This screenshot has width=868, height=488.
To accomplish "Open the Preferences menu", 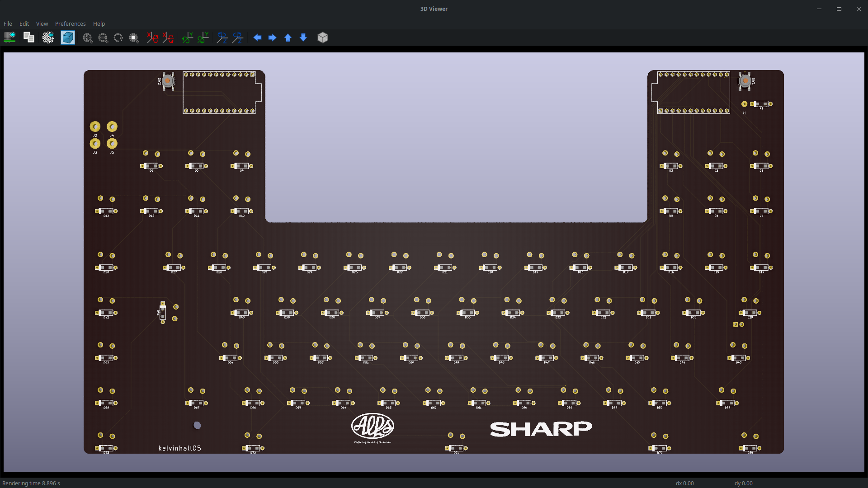I will 70,23.
